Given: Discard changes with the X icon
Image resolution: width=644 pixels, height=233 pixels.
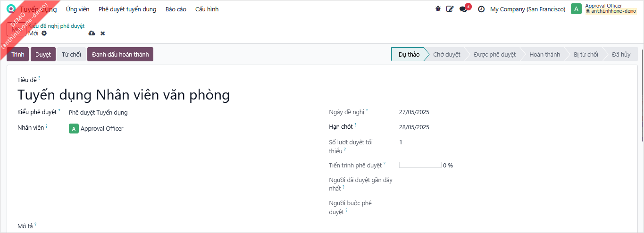Looking at the screenshot, I should point(102,33).
